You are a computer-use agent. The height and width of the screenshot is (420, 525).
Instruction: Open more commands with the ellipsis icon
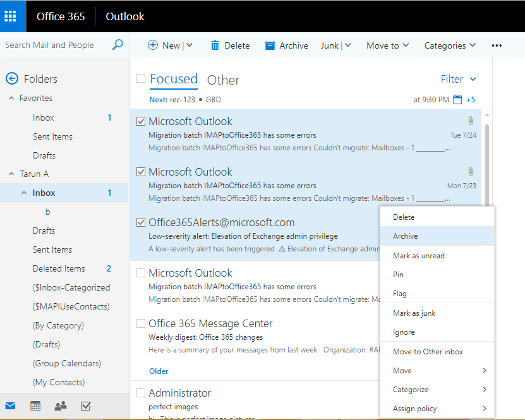[x=497, y=45]
